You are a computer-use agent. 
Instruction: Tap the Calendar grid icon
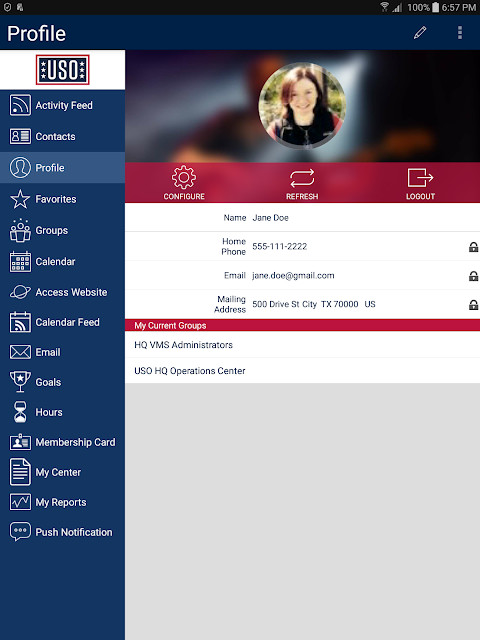[20, 262]
